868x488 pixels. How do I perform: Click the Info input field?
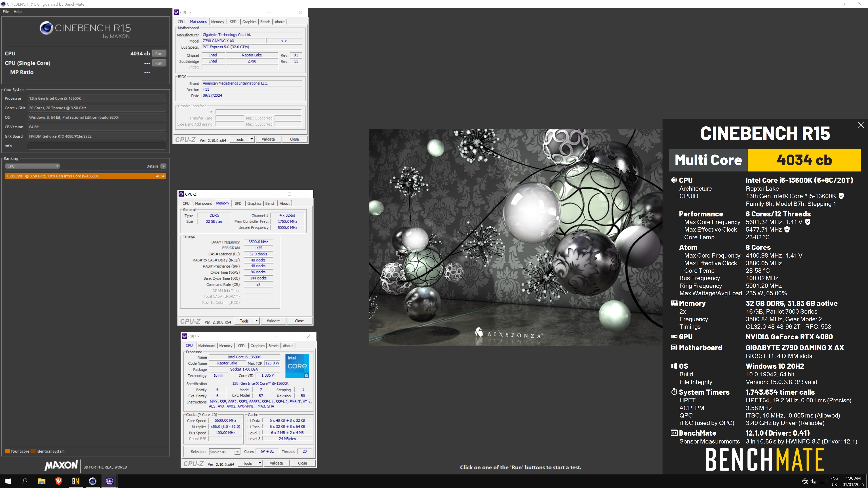(x=97, y=146)
